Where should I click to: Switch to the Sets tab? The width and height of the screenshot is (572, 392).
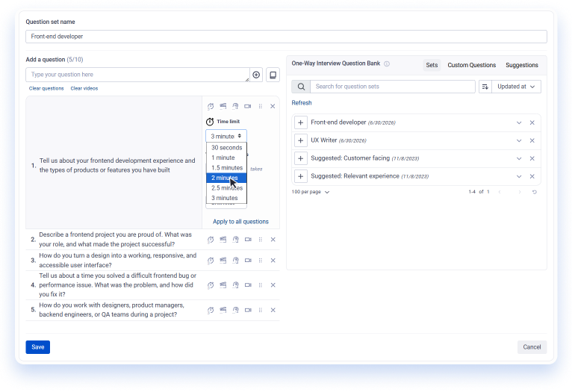[432, 65]
